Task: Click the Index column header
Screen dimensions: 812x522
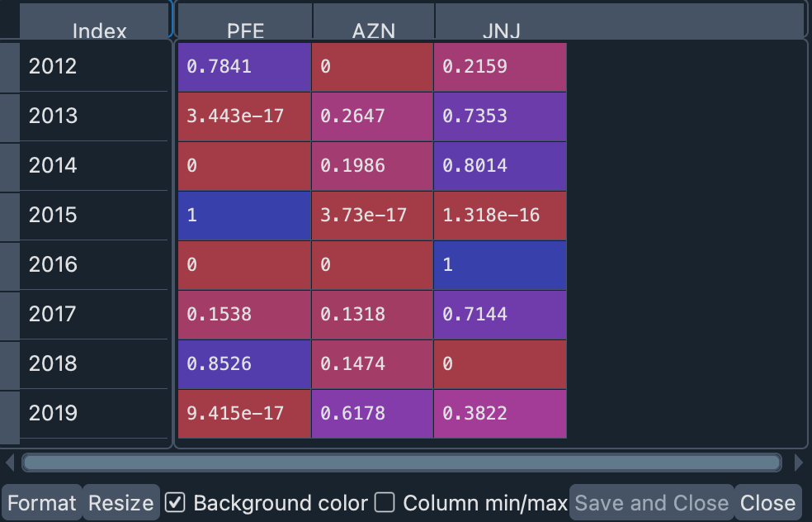Action: coord(99,31)
